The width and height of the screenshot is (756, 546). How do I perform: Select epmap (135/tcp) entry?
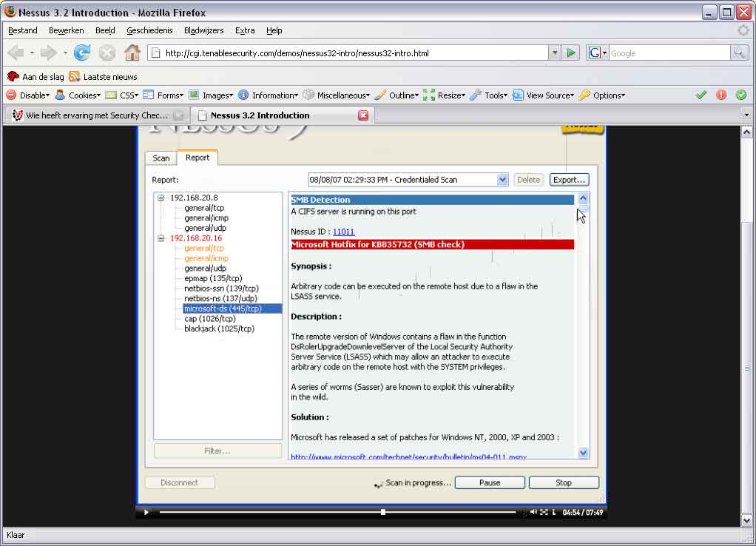pyautogui.click(x=213, y=278)
